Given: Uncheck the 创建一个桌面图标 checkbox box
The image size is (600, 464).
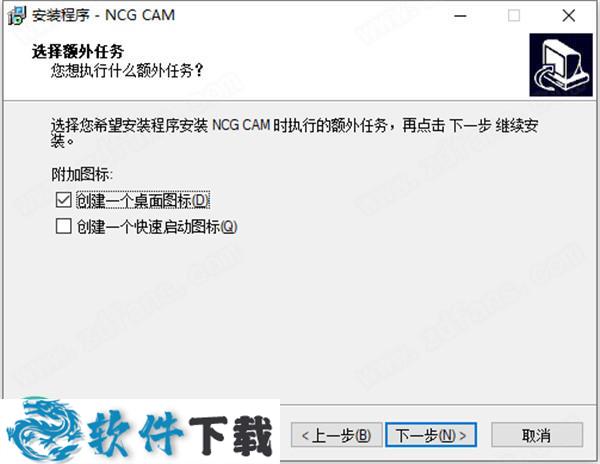Looking at the screenshot, I should (x=63, y=200).
